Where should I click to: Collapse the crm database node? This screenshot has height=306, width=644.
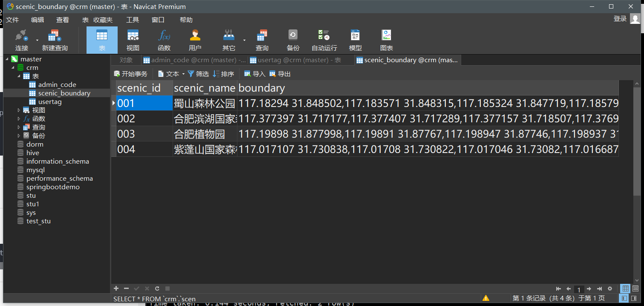click(13, 67)
